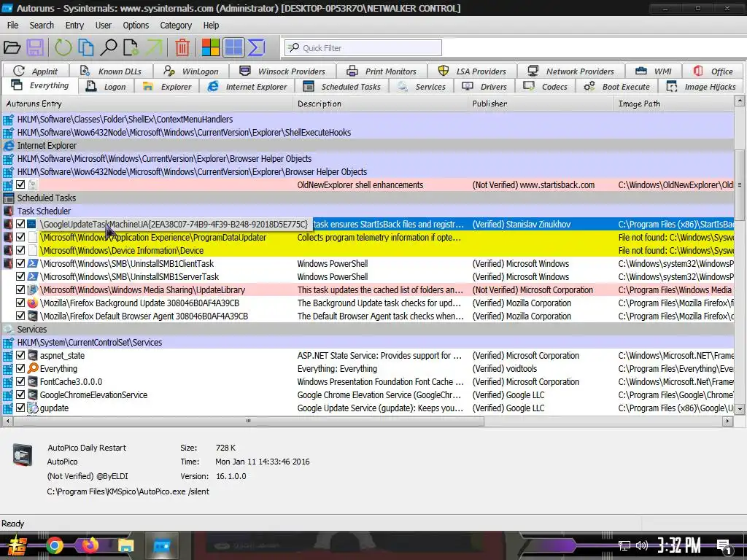Screen dimensions: 747x560
Task: Switch to the Services tab
Action: pyautogui.click(x=422, y=87)
